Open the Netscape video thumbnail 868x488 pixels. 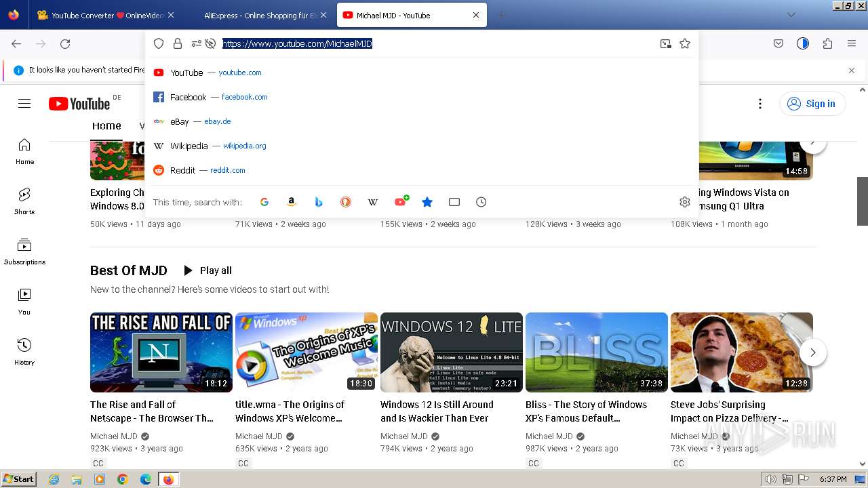click(161, 352)
